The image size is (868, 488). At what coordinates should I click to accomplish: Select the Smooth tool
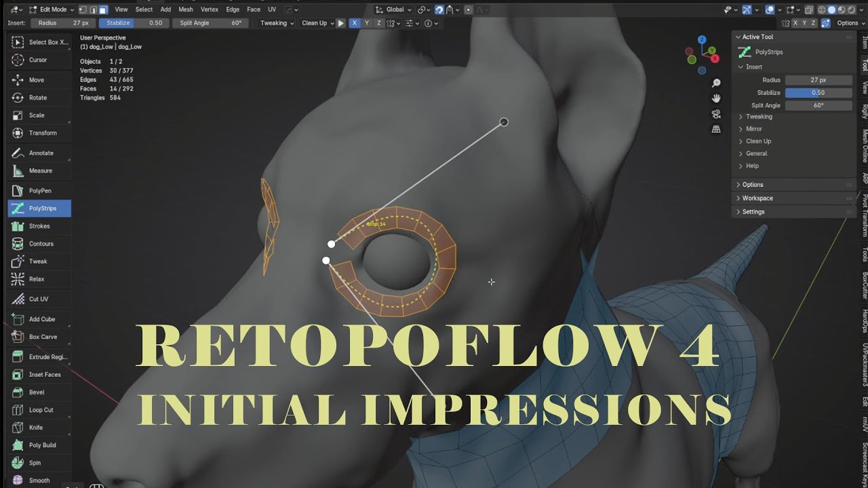click(39, 481)
